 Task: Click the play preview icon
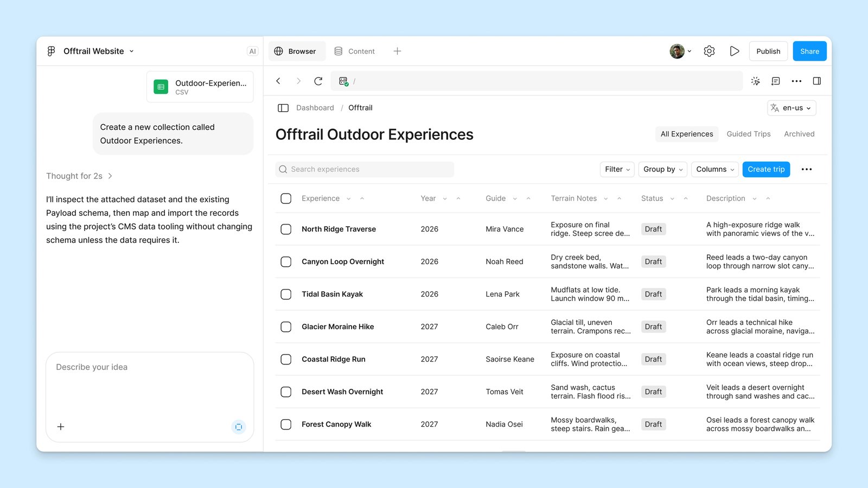coord(735,51)
